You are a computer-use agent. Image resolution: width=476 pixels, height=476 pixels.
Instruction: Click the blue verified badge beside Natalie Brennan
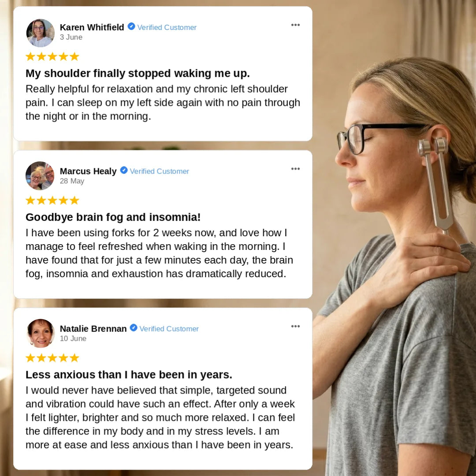[x=134, y=328]
